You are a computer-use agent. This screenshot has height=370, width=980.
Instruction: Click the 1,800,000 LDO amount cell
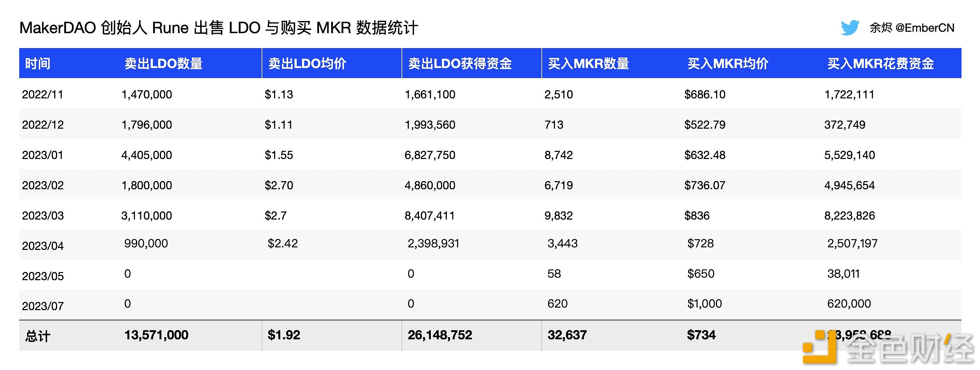146,185
